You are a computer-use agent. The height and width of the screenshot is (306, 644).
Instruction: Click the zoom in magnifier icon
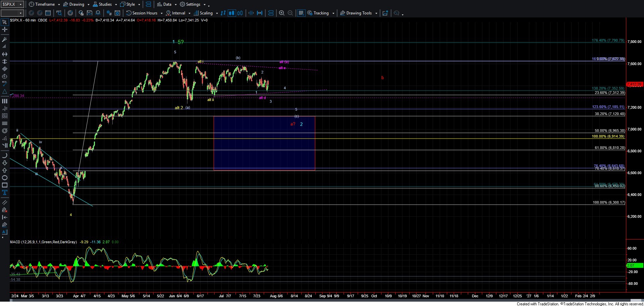click(x=282, y=13)
